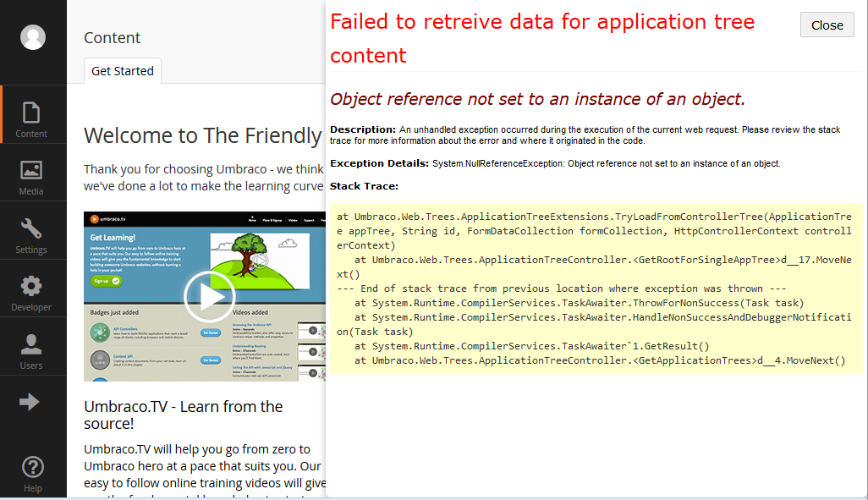Screen dimensions: 868x500
Task: Open the Content section icon
Action: (x=31, y=113)
